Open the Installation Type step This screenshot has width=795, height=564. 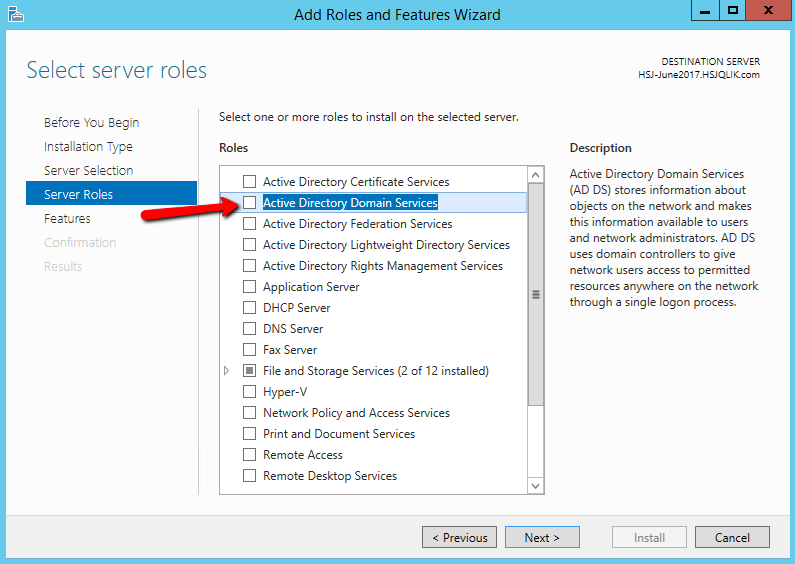point(88,147)
